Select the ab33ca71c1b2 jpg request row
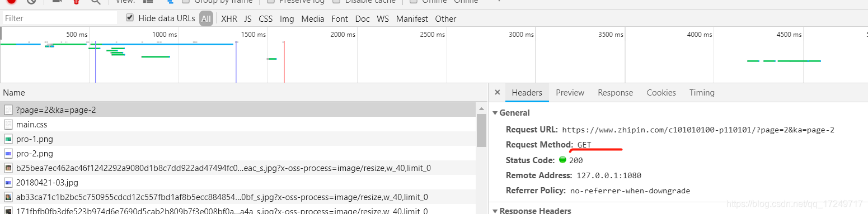This screenshot has height=214, width=868. tap(238, 197)
